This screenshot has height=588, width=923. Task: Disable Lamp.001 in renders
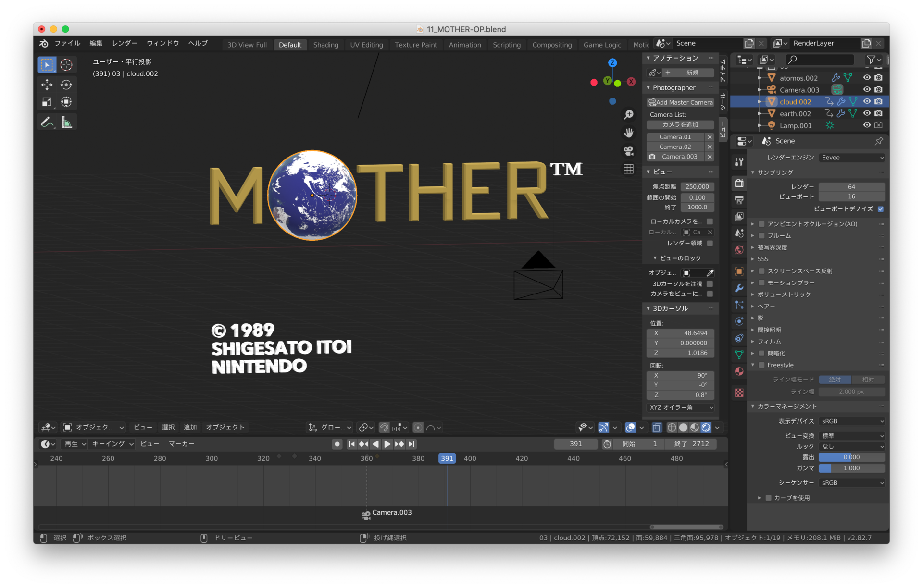[x=878, y=125]
